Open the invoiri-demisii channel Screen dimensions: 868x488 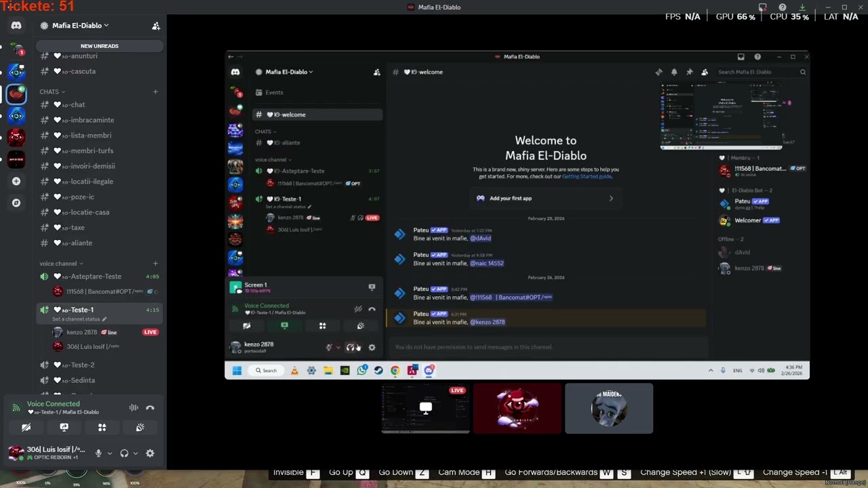point(99,166)
